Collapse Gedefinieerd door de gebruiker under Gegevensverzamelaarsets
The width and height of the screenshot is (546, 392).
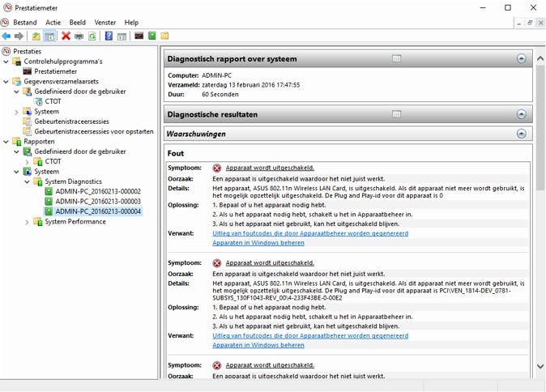tap(16, 92)
